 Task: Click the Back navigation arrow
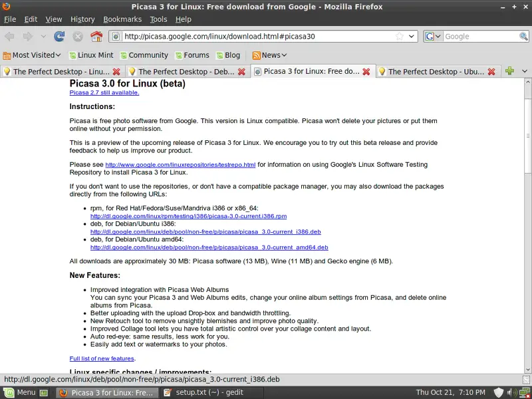coord(9,37)
